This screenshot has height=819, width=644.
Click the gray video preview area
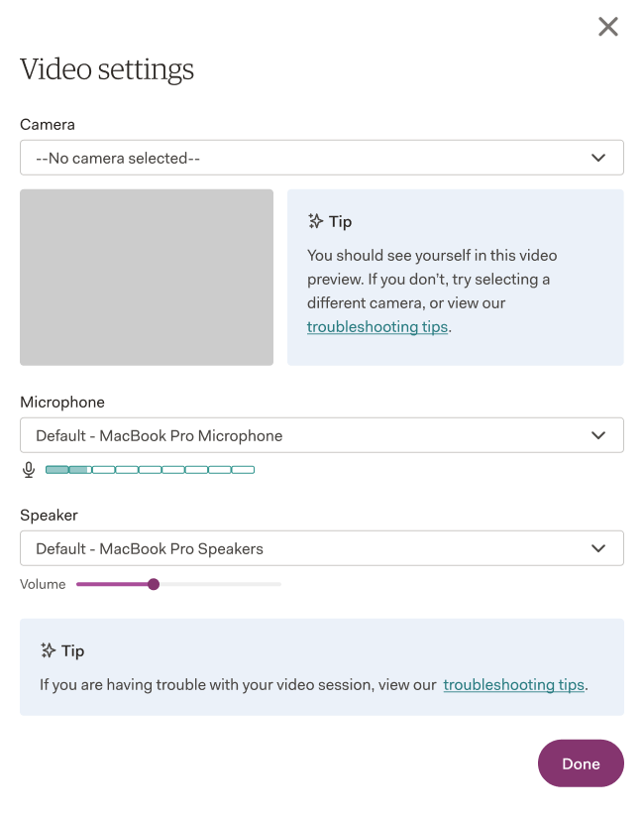(x=147, y=278)
